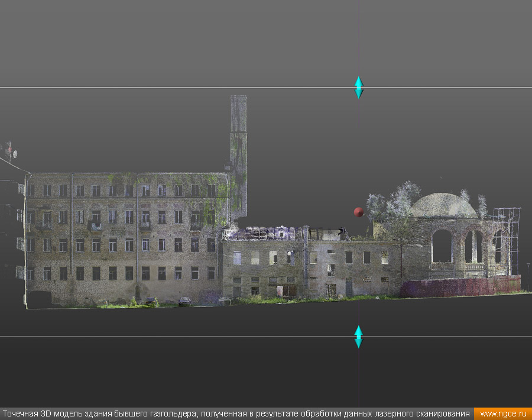Select the upper horizontal clipping line
The image size is (532, 420).
[177, 88]
